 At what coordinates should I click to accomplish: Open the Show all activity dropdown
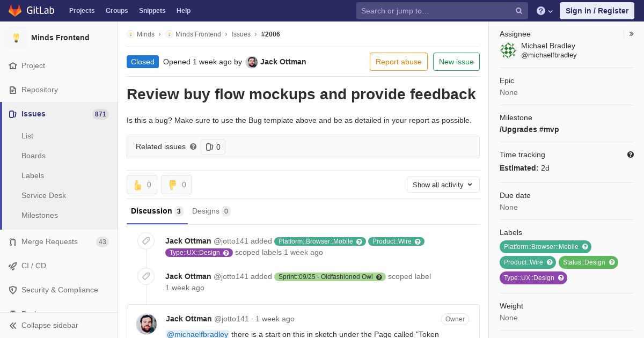click(x=443, y=185)
